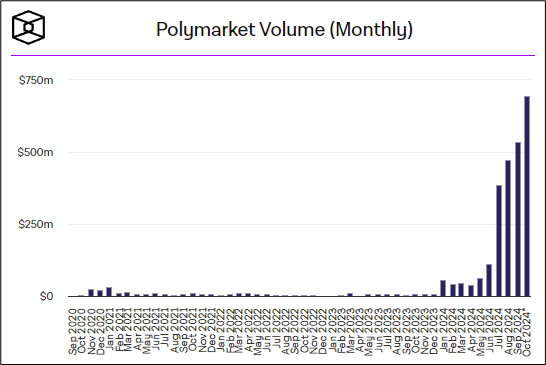
Task: Click the cube logo icon beside the title
Action: (29, 28)
